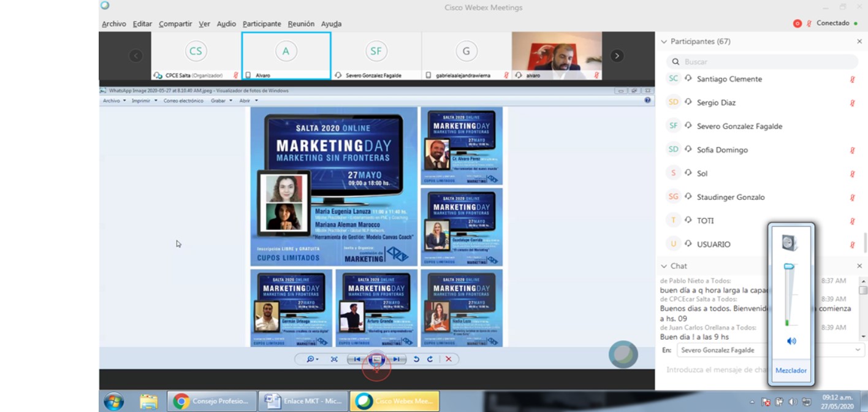
Task: Open the photo viewer Abrir dropdown
Action: [x=248, y=101]
